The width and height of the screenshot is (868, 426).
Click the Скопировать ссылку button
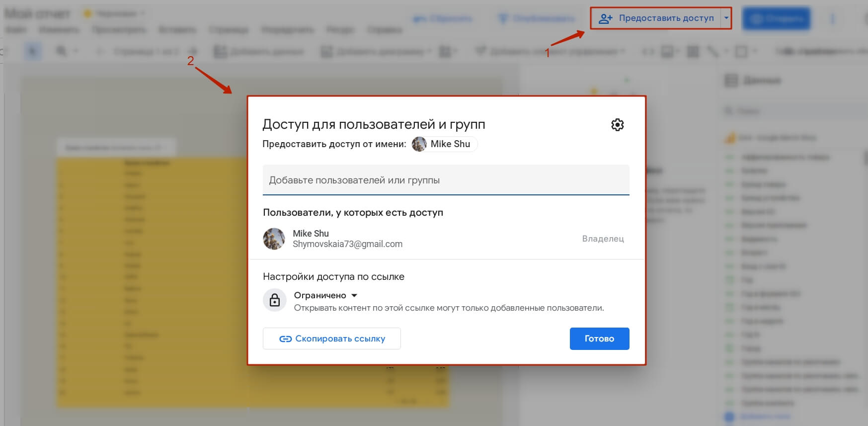332,339
